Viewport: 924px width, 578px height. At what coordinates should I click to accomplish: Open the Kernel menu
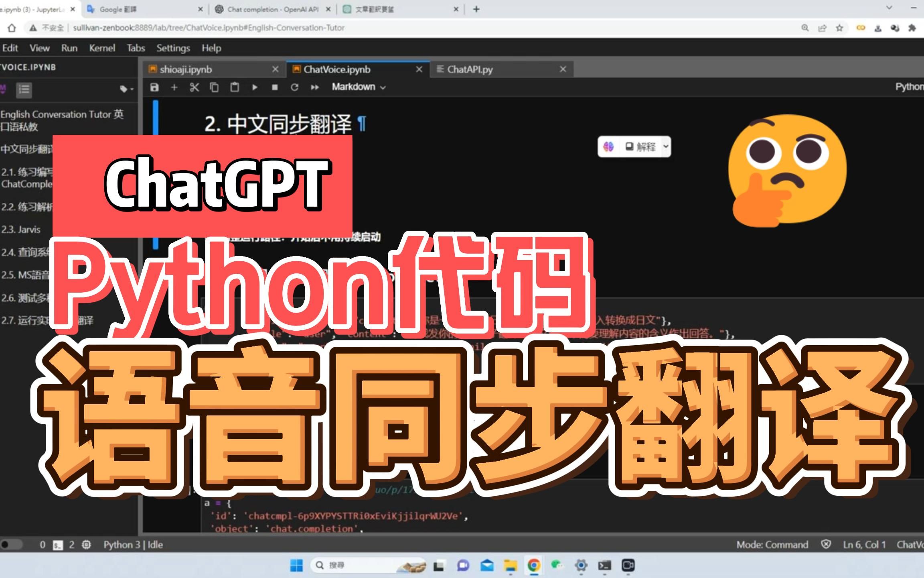pyautogui.click(x=102, y=48)
